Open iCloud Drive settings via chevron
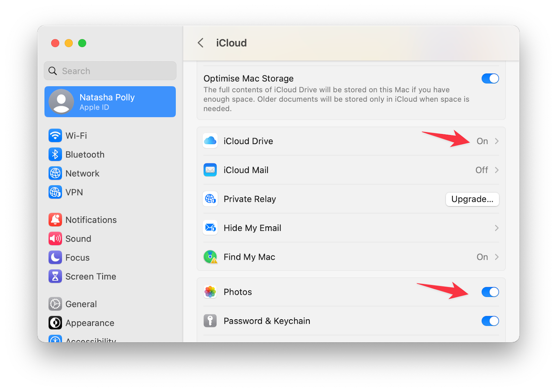Viewport: 557px width, 392px height. pyautogui.click(x=497, y=141)
